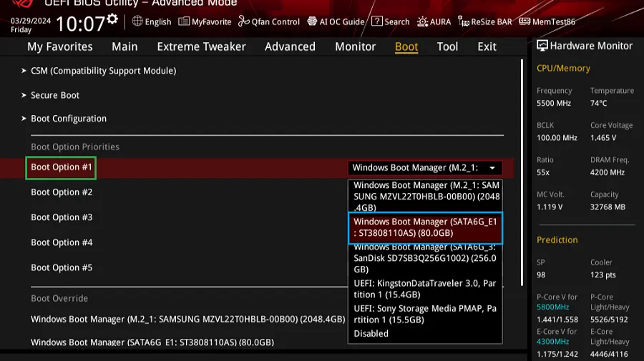Select the Boot Option #3 row
The width and height of the screenshot is (644, 361).
click(x=62, y=217)
